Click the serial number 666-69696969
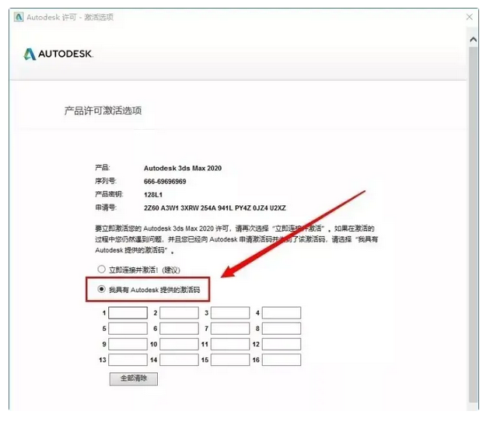This screenshot has width=504, height=425. point(165,182)
